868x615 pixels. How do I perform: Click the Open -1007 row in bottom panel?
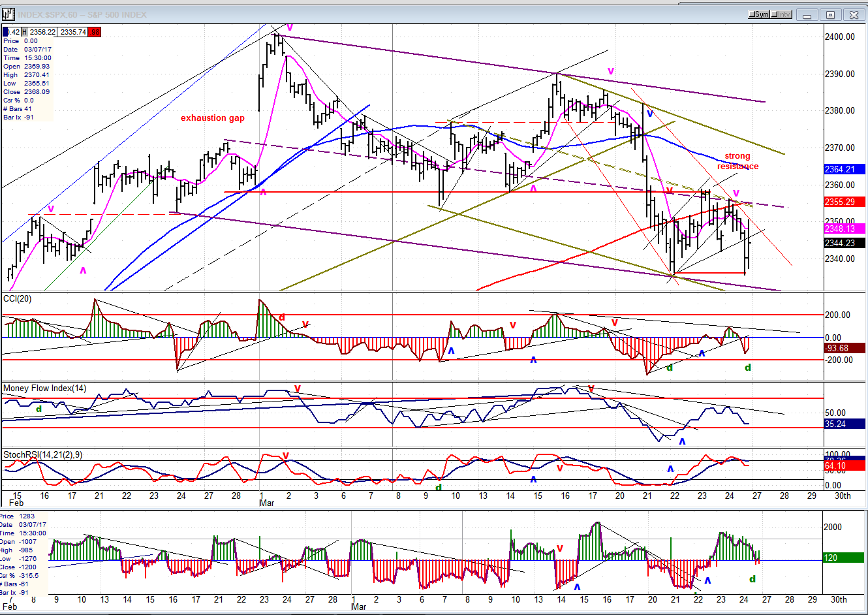pyautogui.click(x=19, y=542)
